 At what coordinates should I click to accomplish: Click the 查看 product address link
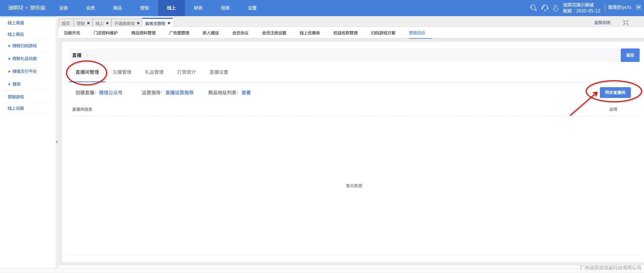click(246, 93)
